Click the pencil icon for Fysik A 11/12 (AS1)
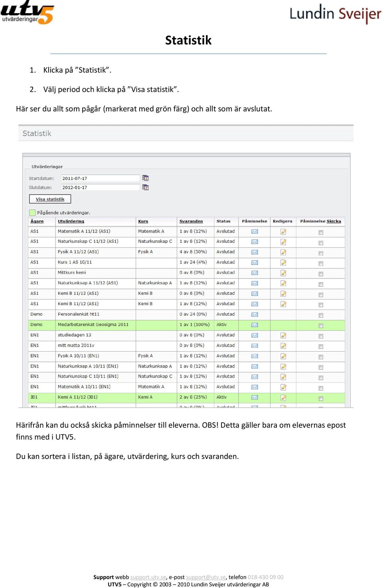The image size is (383, 588). (x=283, y=252)
